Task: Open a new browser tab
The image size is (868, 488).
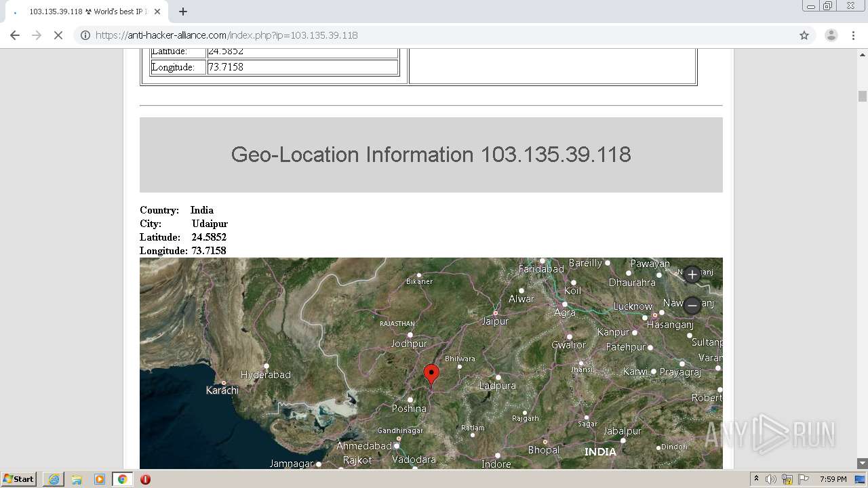Action: [183, 12]
